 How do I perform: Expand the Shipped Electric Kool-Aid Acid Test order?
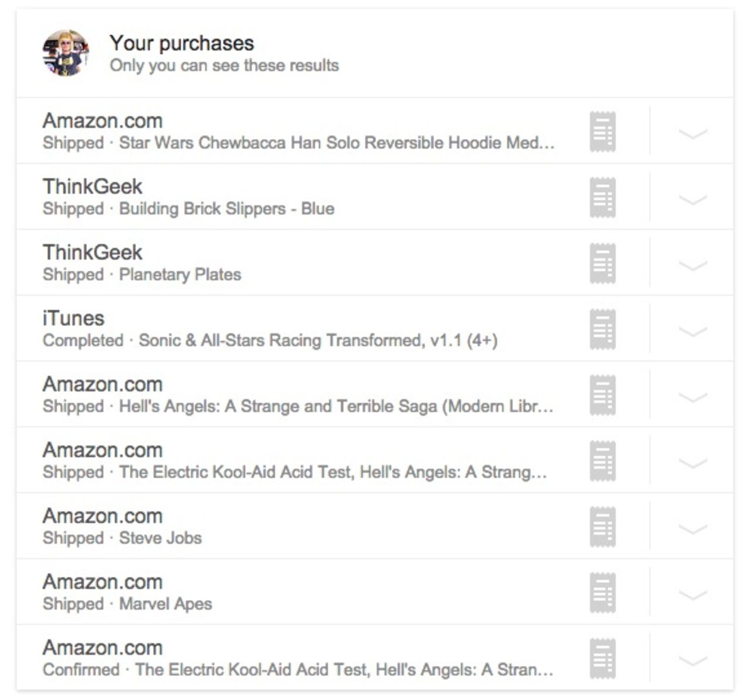click(693, 463)
